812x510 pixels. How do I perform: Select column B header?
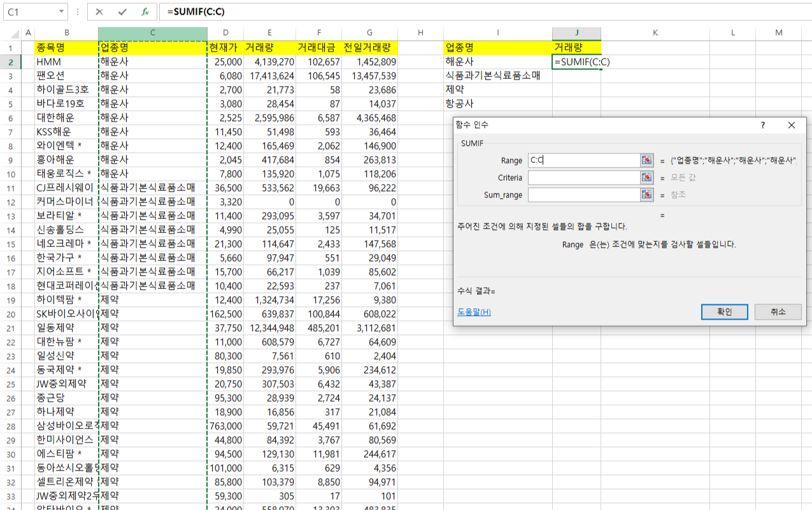coord(66,33)
